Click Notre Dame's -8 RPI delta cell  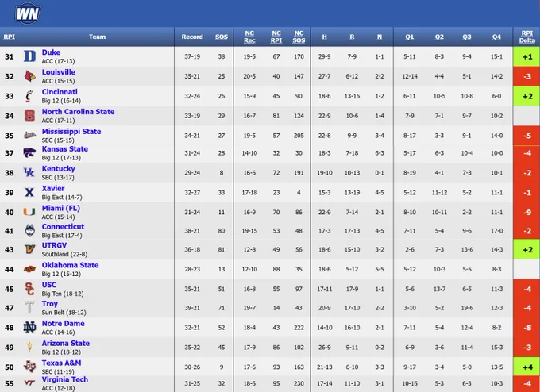526,327
